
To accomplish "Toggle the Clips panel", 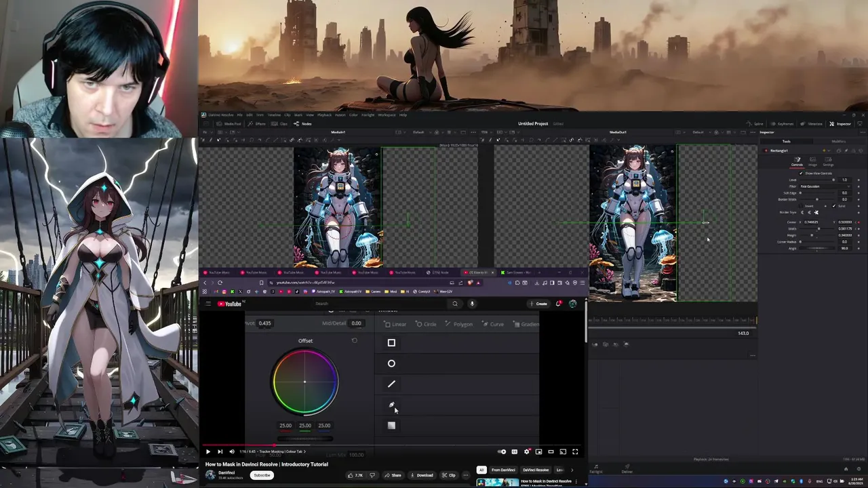I will pyautogui.click(x=279, y=124).
